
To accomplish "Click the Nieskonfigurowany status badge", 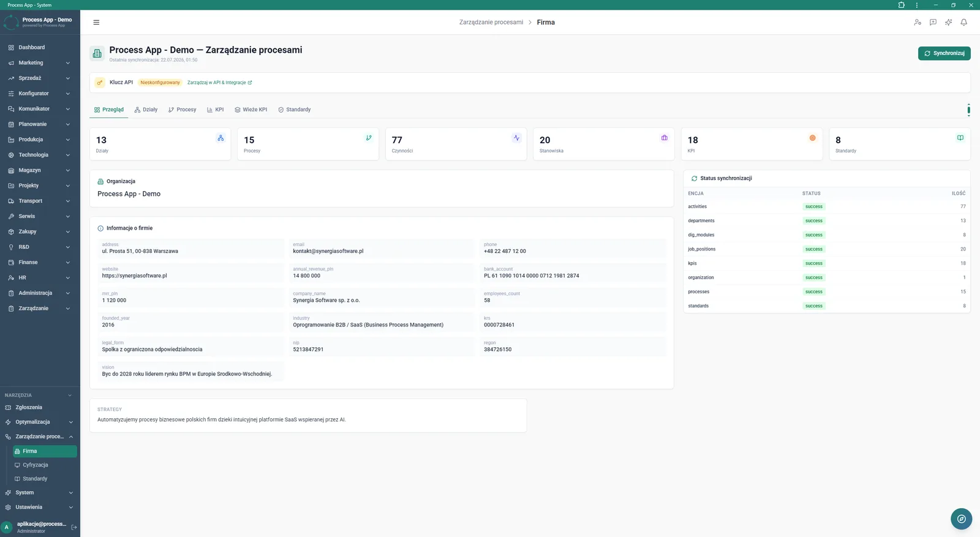I will click(x=160, y=83).
